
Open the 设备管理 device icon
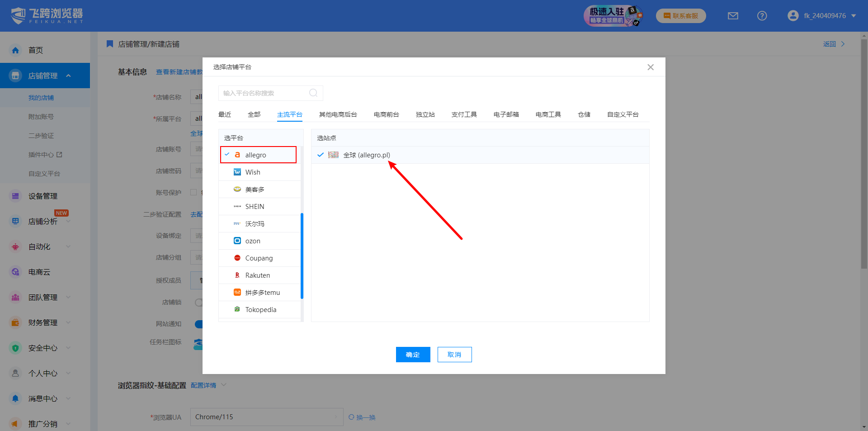(x=15, y=196)
